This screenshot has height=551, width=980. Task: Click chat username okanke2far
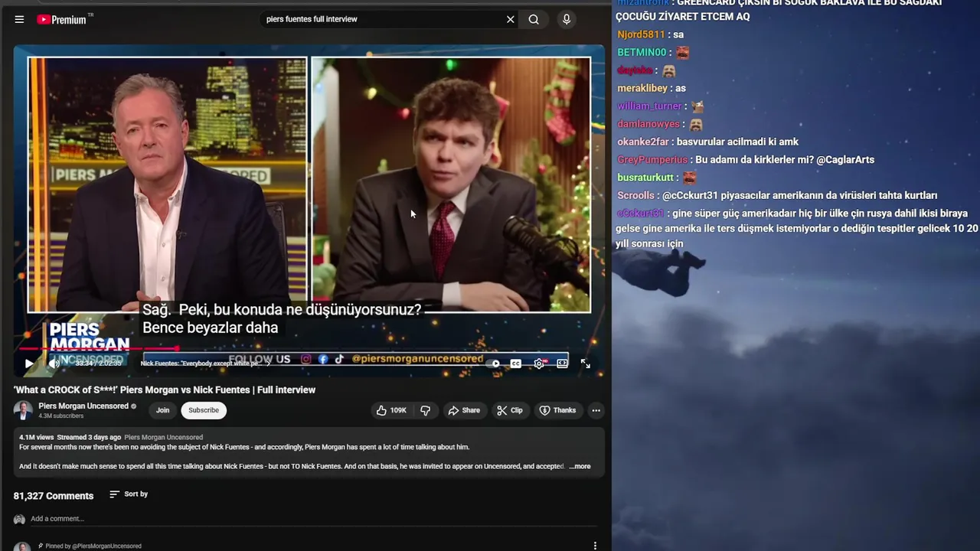[643, 142]
